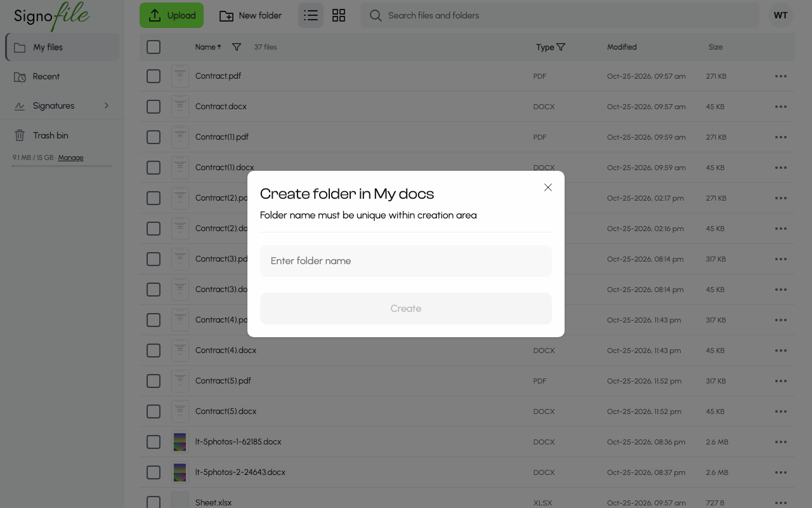Open more options for Contract(4).docx
Image resolution: width=812 pixels, height=508 pixels.
tap(781, 351)
